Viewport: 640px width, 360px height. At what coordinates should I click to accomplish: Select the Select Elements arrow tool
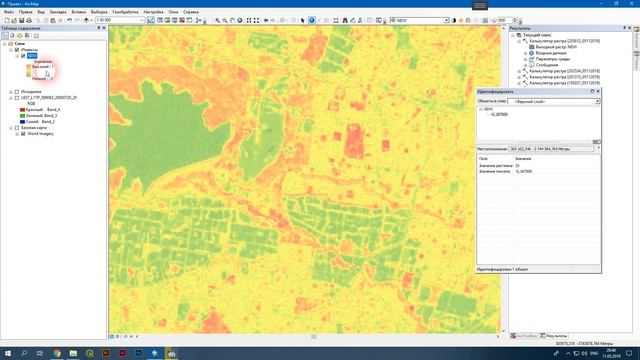pyautogui.click(x=302, y=20)
